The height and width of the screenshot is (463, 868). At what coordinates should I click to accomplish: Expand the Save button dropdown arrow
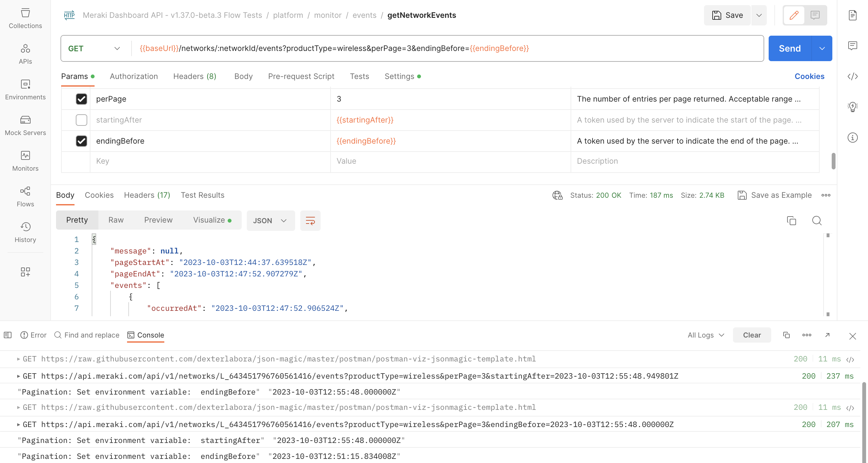(758, 15)
